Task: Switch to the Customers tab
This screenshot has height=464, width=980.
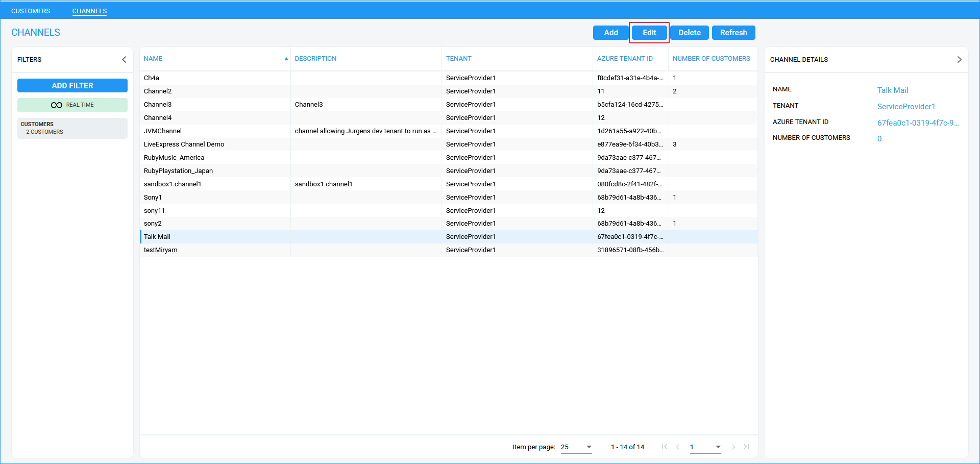Action: [x=31, y=11]
